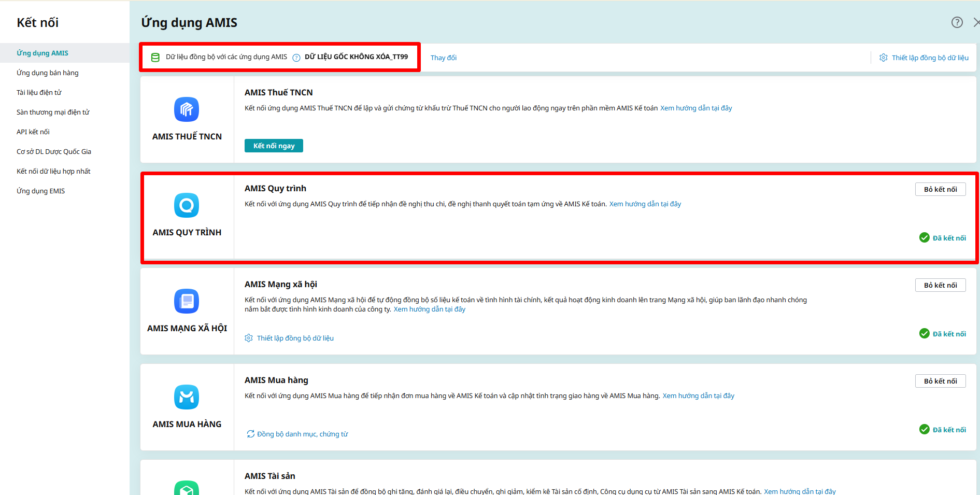Click the AMIS Mua hàng app icon
The width and height of the screenshot is (980, 495).
tap(187, 397)
